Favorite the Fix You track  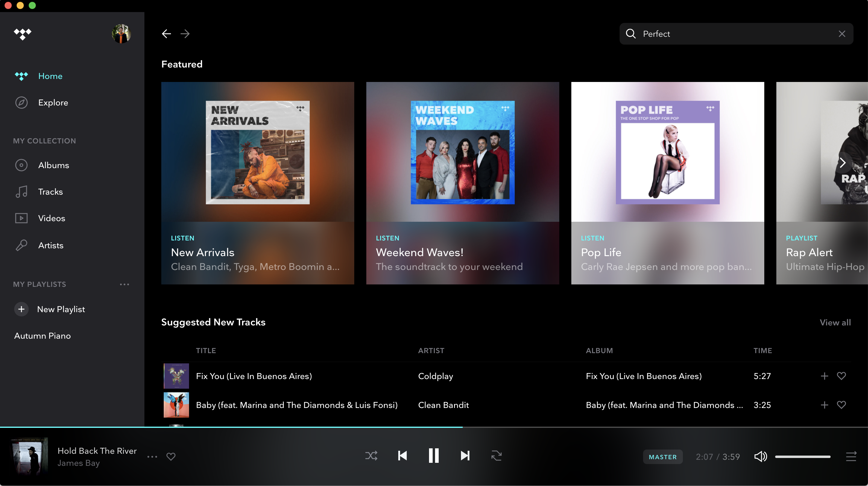(x=841, y=376)
